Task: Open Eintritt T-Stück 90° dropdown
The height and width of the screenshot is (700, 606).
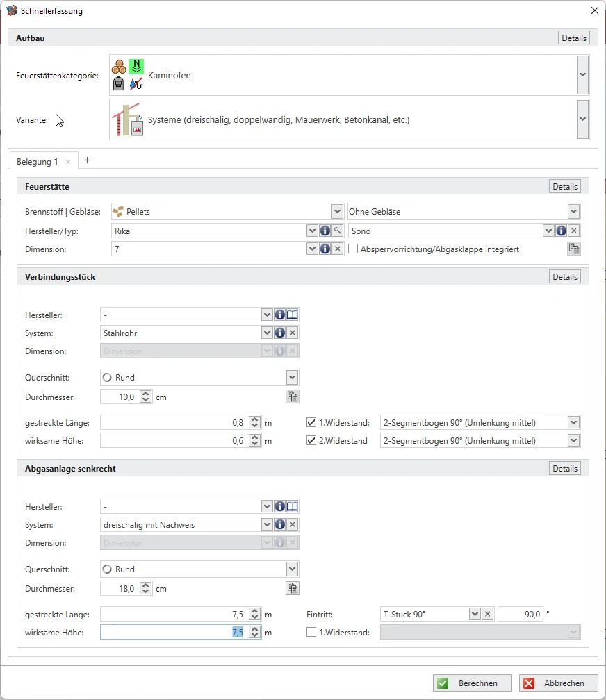Action: click(475, 615)
